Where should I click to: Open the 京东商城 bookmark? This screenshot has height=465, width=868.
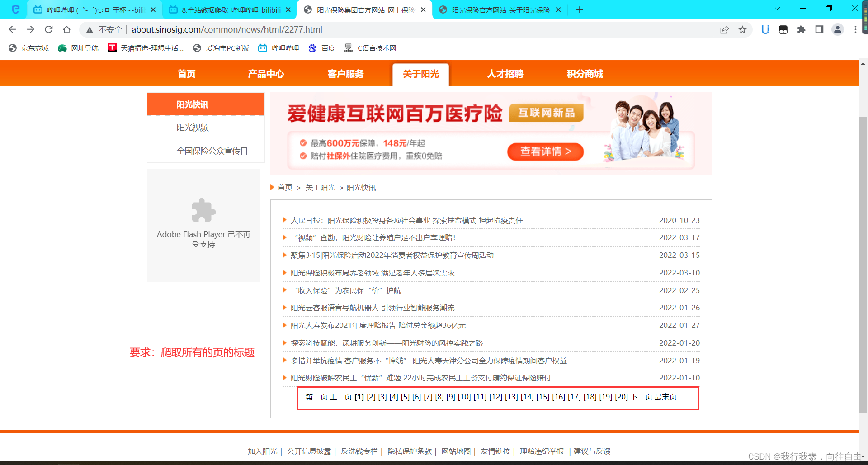click(x=29, y=48)
